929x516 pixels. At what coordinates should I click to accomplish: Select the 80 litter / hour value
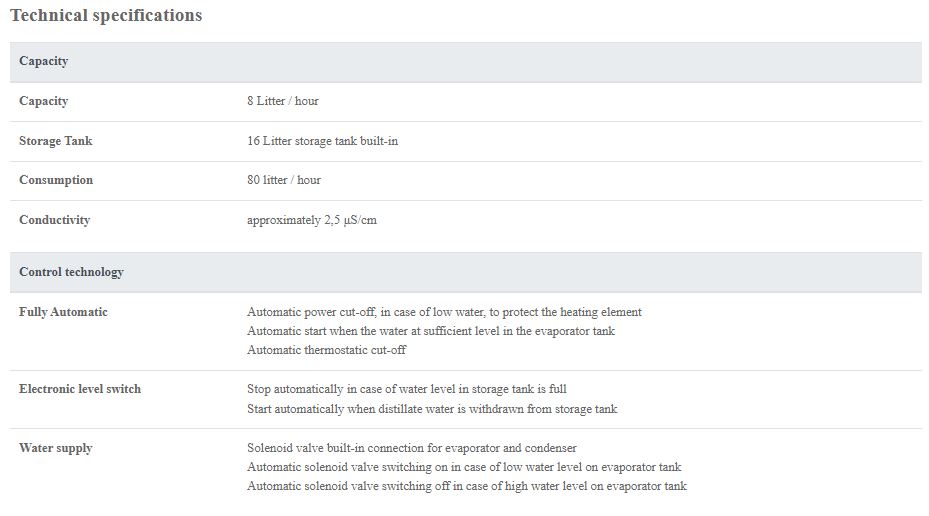coord(284,180)
